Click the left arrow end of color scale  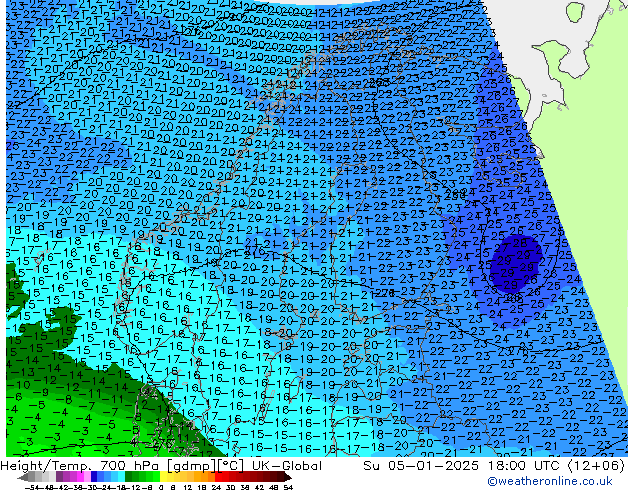(x=22, y=477)
